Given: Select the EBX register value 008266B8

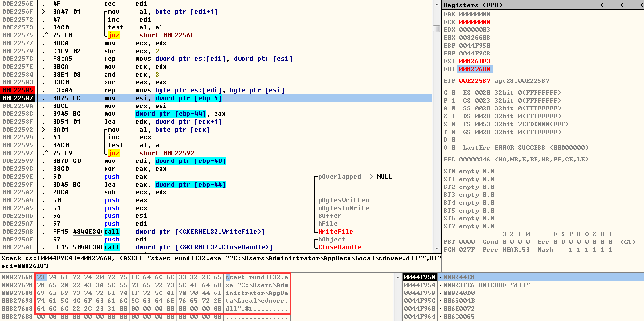Looking at the screenshot, I should tap(475, 37).
